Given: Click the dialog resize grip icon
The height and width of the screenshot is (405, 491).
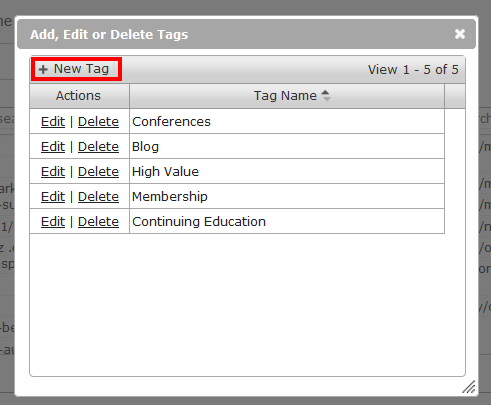Looking at the screenshot, I should pyautogui.click(x=469, y=387).
